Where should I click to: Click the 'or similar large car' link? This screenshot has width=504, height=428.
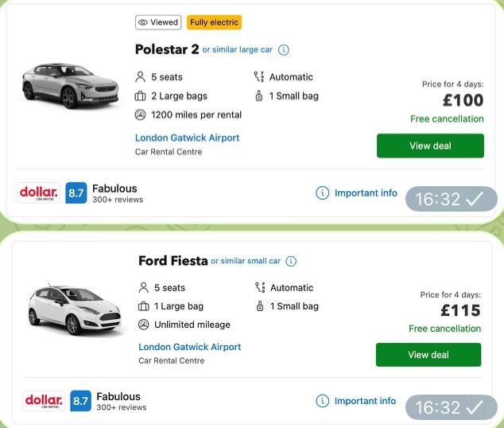pos(237,49)
